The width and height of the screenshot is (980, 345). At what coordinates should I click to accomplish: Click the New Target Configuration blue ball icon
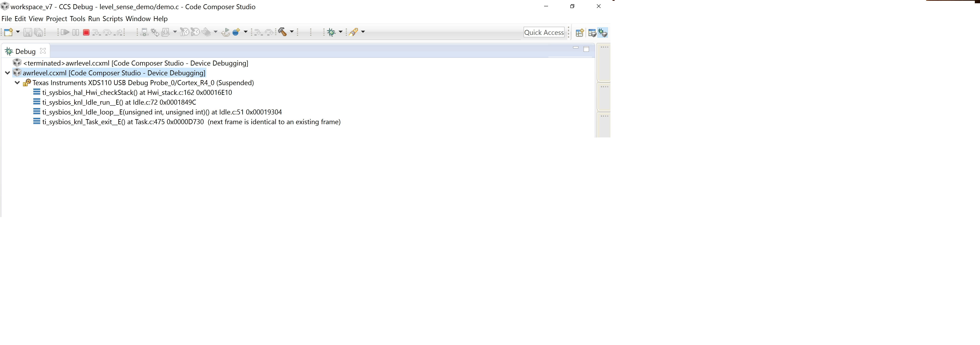point(236,32)
